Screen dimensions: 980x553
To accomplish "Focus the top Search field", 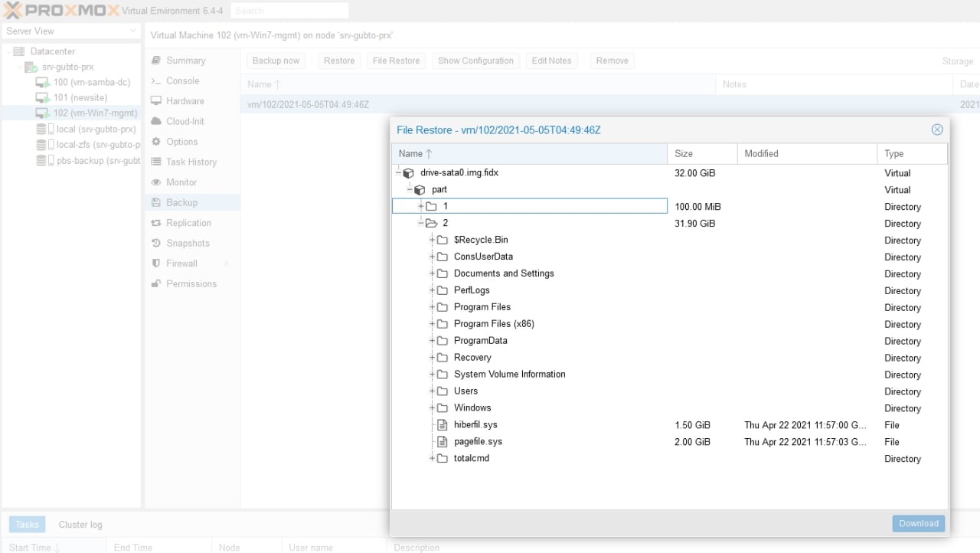I will click(x=289, y=11).
